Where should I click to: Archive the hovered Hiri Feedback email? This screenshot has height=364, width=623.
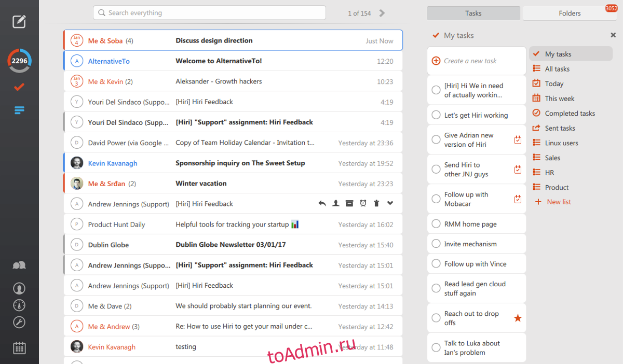[349, 204]
